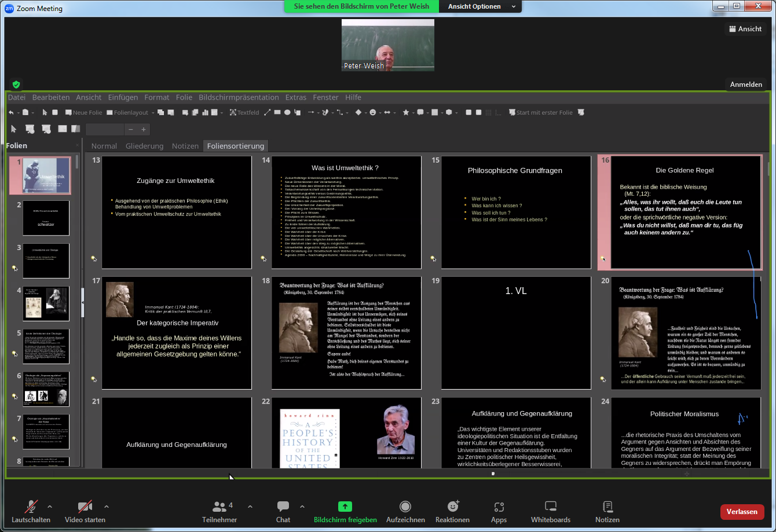
Task: Open Whiteboards icon in toolbar
Action: pyautogui.click(x=550, y=507)
